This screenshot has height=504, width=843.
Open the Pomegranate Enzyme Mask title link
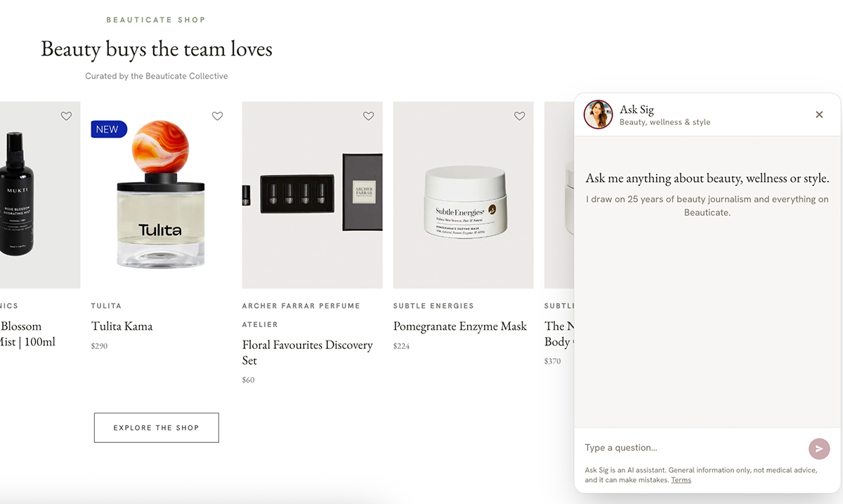coord(460,326)
